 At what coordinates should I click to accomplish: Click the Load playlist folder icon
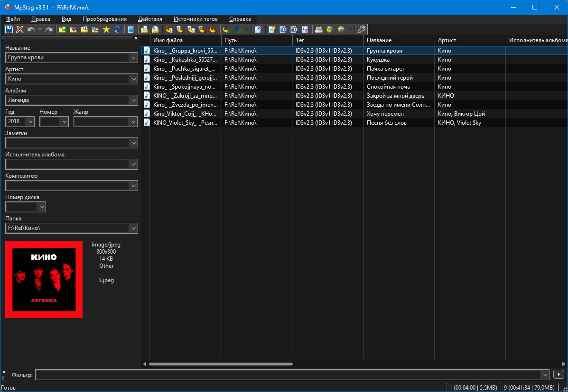tap(84, 30)
